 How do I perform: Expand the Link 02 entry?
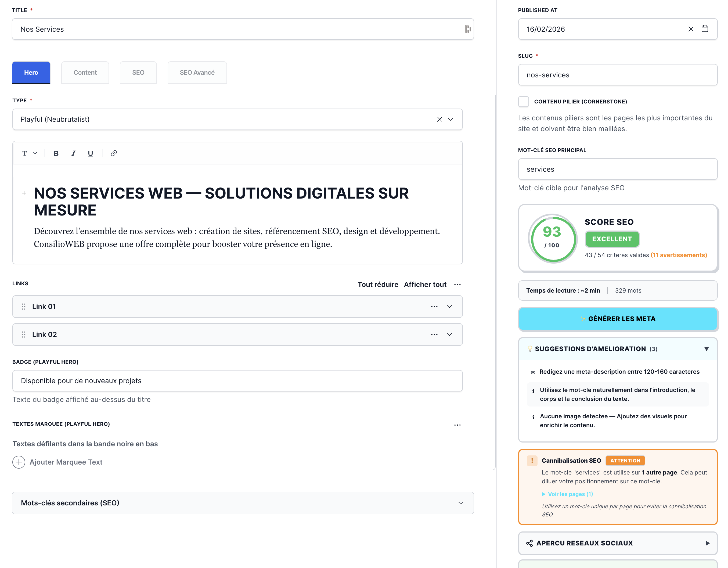coord(449,334)
